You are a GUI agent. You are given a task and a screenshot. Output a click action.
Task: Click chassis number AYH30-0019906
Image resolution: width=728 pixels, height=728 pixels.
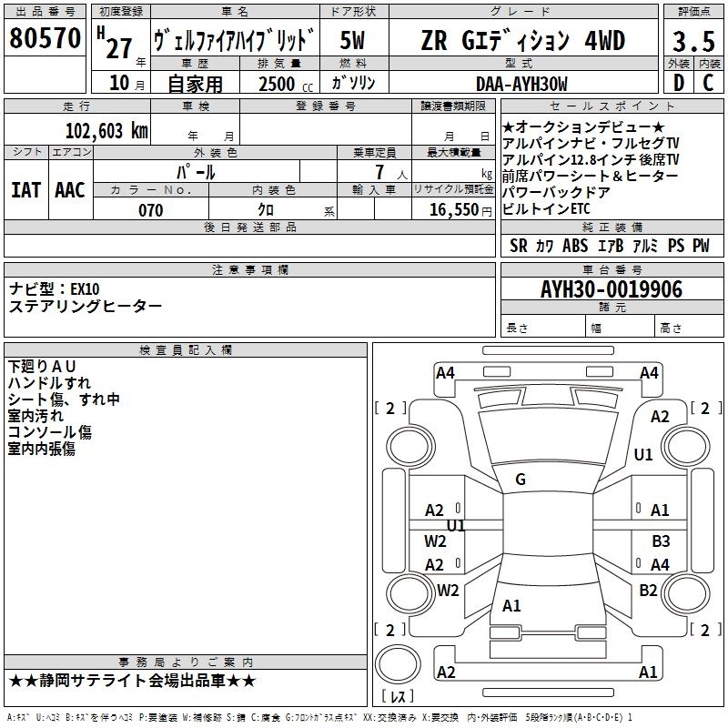(611, 289)
